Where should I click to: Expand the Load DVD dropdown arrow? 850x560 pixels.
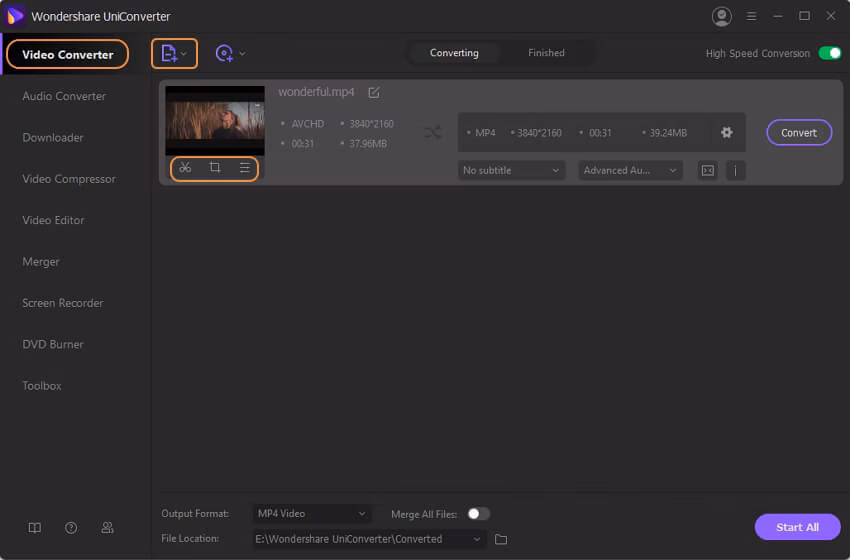pyautogui.click(x=242, y=54)
